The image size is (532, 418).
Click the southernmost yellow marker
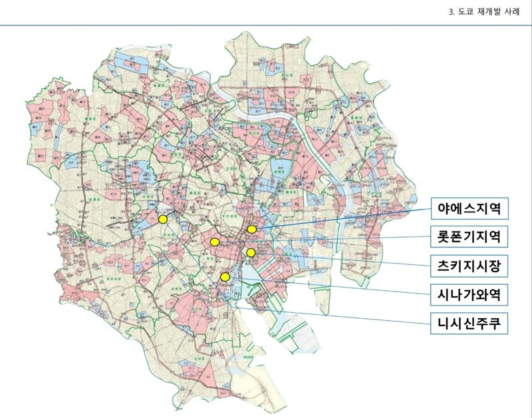tap(225, 277)
